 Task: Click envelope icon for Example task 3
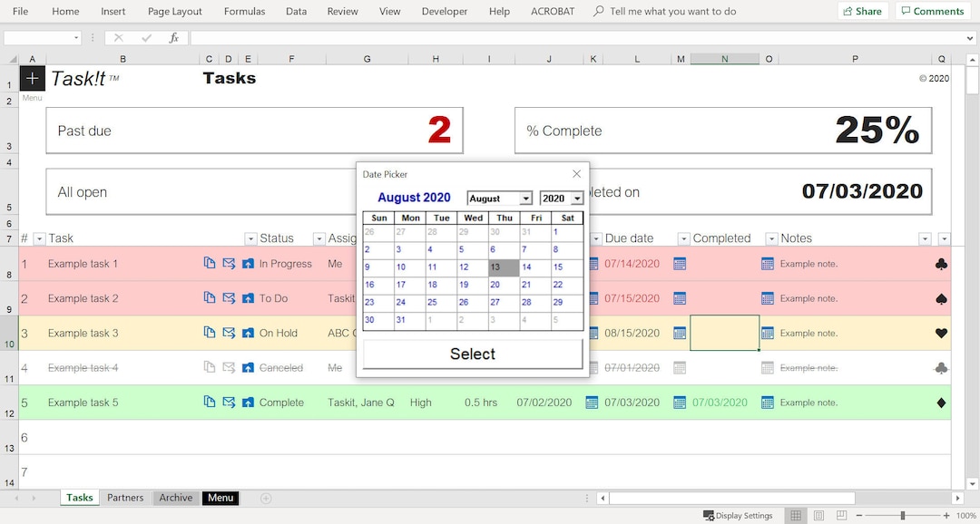229,333
